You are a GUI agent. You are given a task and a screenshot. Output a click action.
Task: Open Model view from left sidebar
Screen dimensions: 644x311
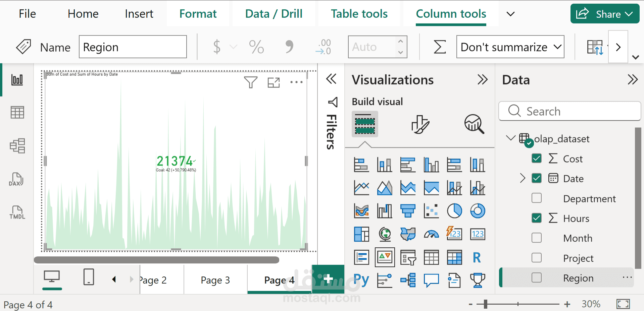click(17, 146)
